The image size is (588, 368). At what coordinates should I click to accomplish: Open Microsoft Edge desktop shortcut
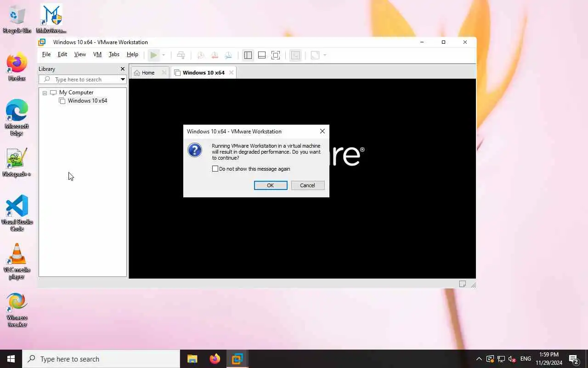[x=17, y=117]
